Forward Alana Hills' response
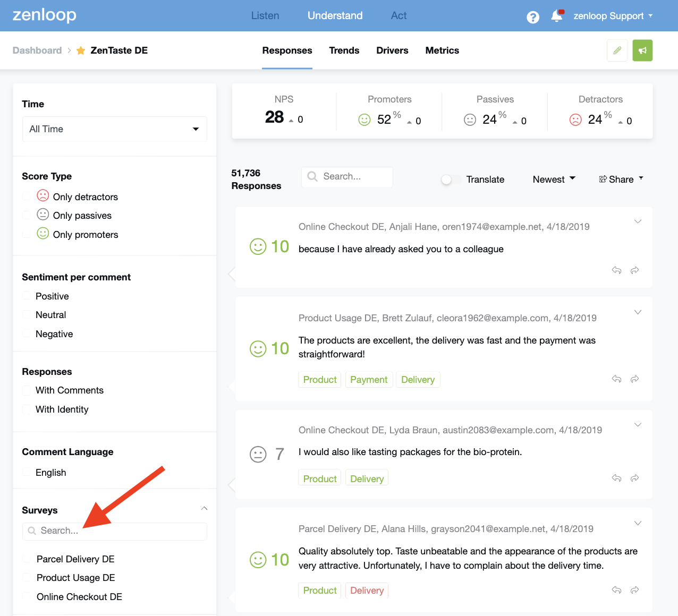 (x=634, y=589)
